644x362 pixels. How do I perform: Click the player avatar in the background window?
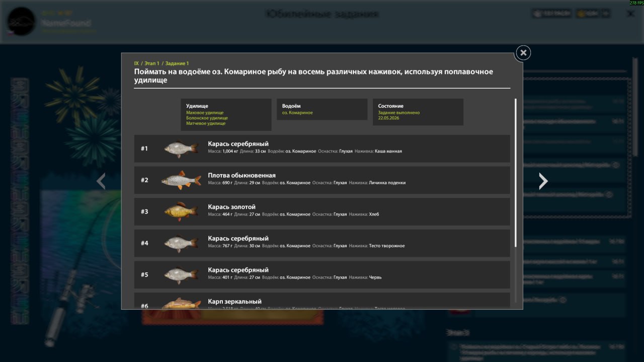coord(21,22)
